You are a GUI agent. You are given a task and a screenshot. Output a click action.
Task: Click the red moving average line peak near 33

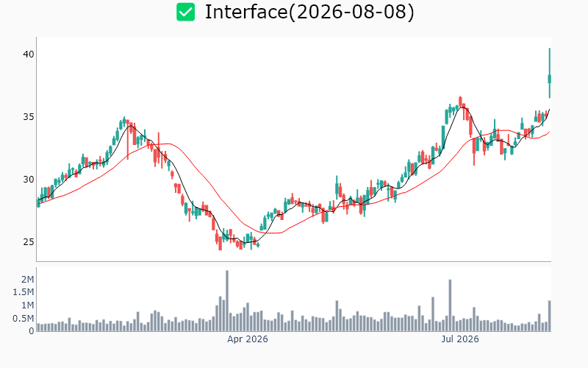click(x=169, y=144)
